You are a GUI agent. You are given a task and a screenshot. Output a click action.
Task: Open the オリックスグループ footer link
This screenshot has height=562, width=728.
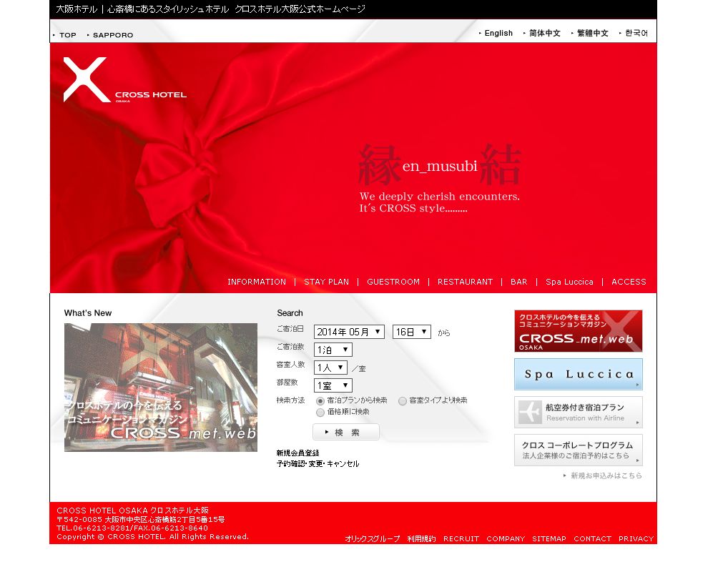coord(373,539)
